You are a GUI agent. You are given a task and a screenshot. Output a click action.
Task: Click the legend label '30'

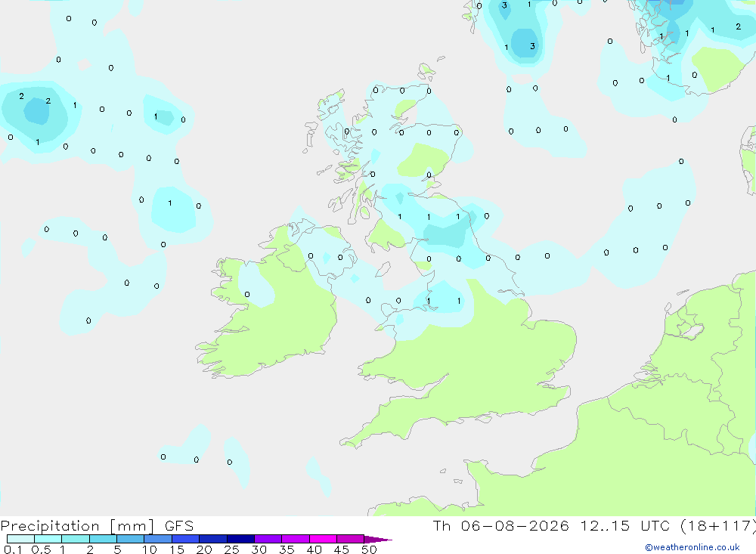[259, 549]
